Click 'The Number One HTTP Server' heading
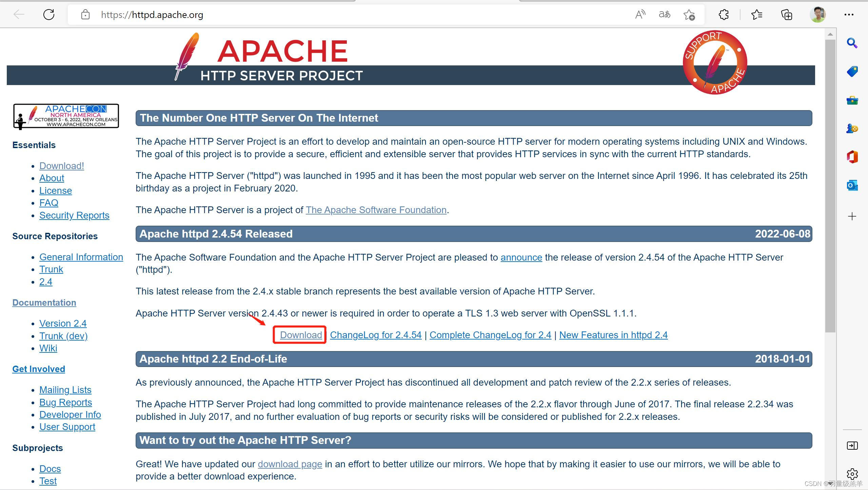Image resolution: width=868 pixels, height=490 pixels. click(259, 118)
